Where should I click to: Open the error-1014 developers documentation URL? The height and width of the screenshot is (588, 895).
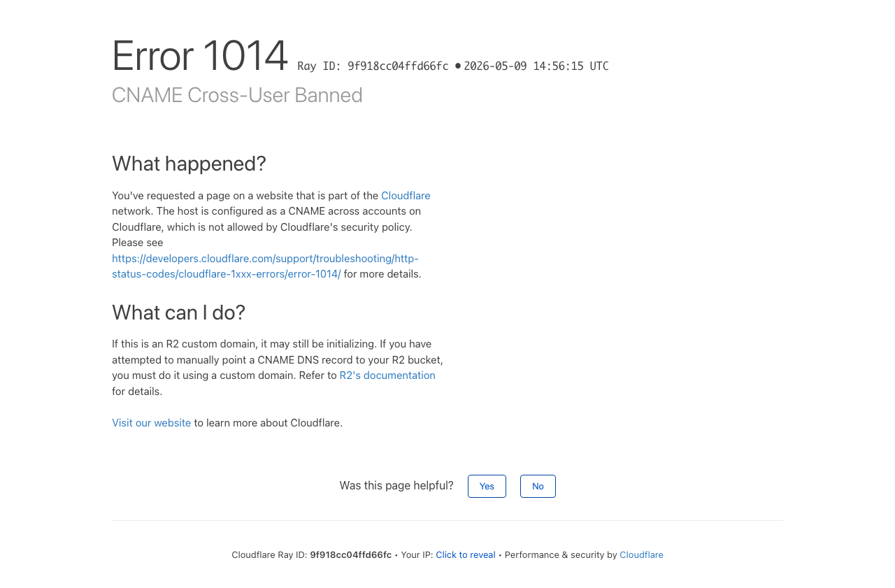click(265, 266)
